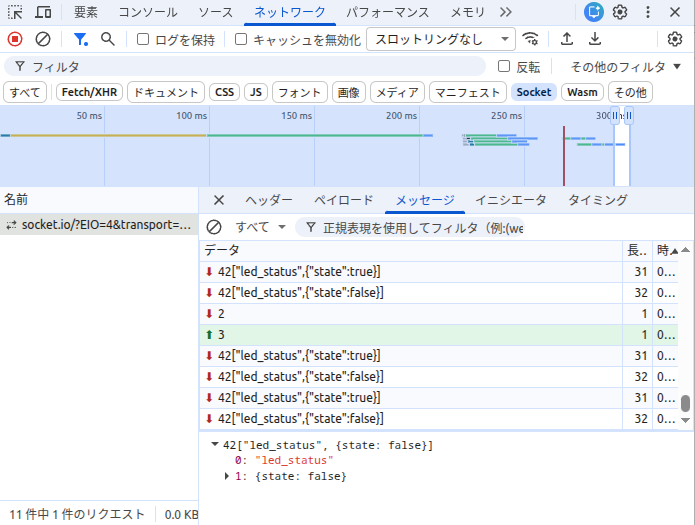Screen dimensions: 695x525
Task: Filter requests by JS
Action: [x=256, y=92]
